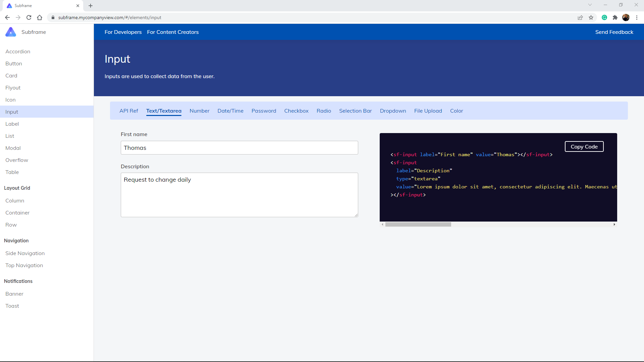
Task: Open the share page icon
Action: 580,17
